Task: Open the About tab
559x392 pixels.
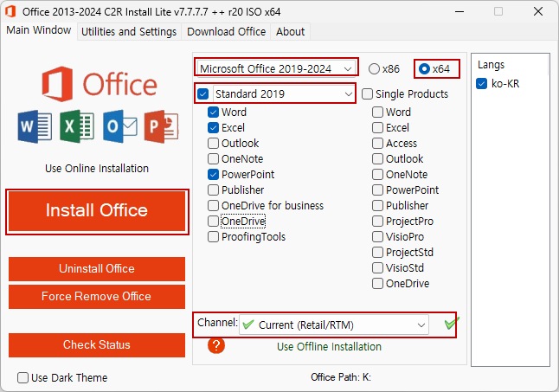Action: [x=290, y=32]
